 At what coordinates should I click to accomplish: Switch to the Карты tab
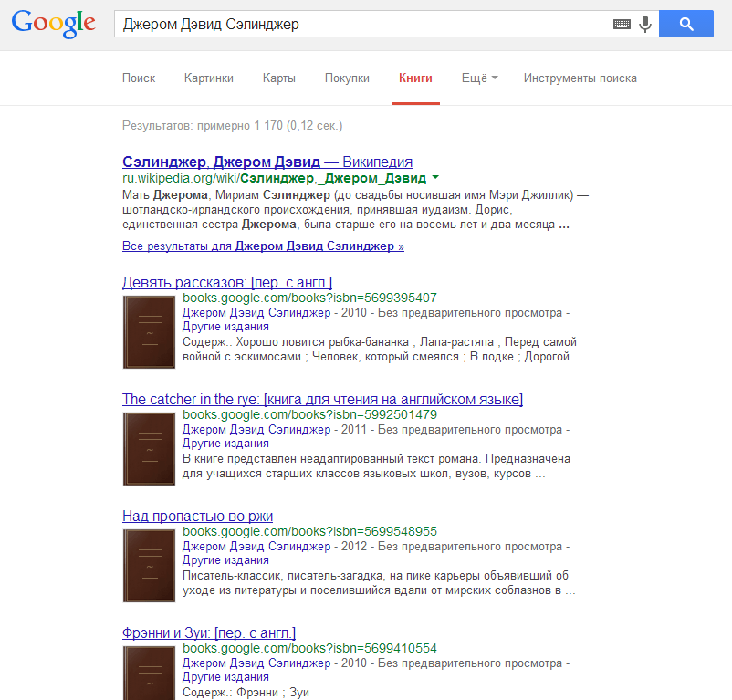point(279,78)
